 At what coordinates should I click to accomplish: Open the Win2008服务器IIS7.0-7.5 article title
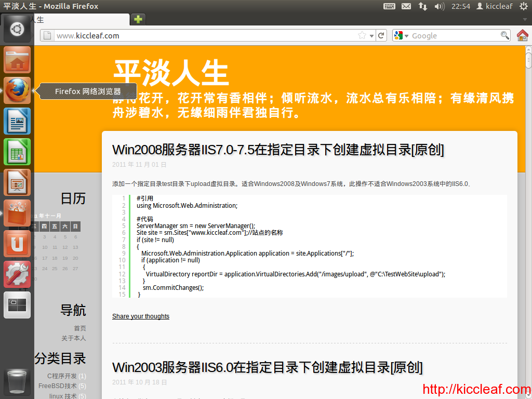click(278, 150)
